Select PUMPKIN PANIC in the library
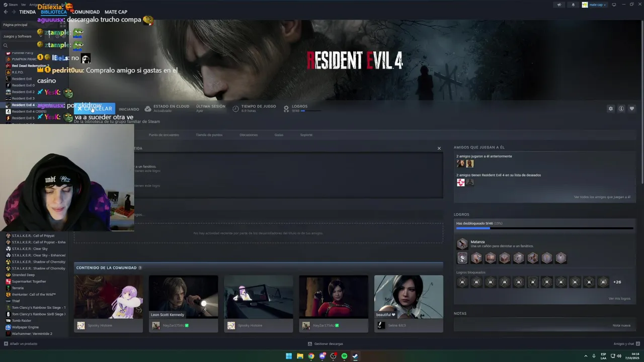 tap(24, 59)
